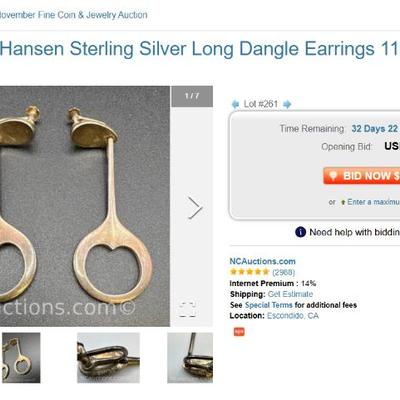Click the green arrow beside Enter a maximum
The image size is (400, 400).
point(343,202)
